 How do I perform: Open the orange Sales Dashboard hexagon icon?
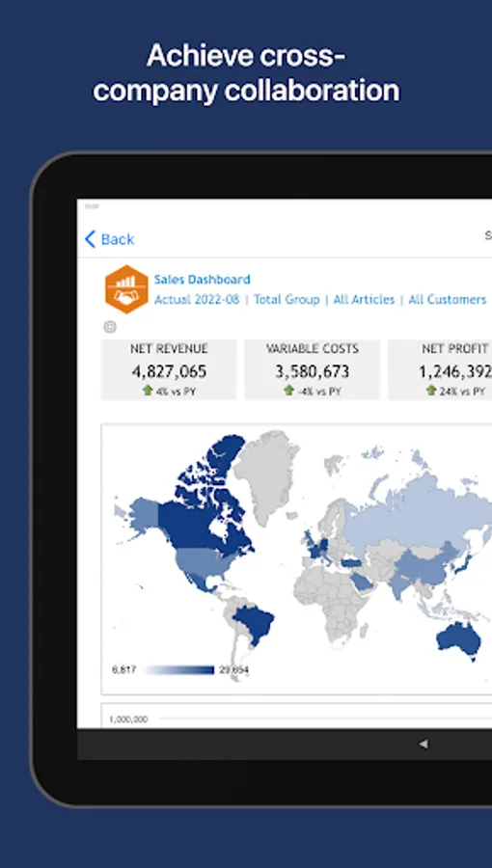(126, 289)
